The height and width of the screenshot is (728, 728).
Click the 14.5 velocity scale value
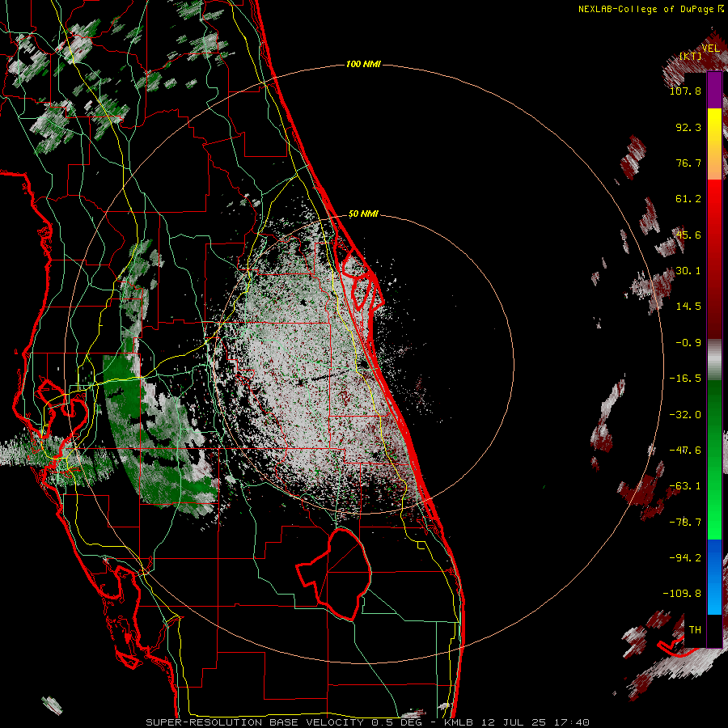688,307
